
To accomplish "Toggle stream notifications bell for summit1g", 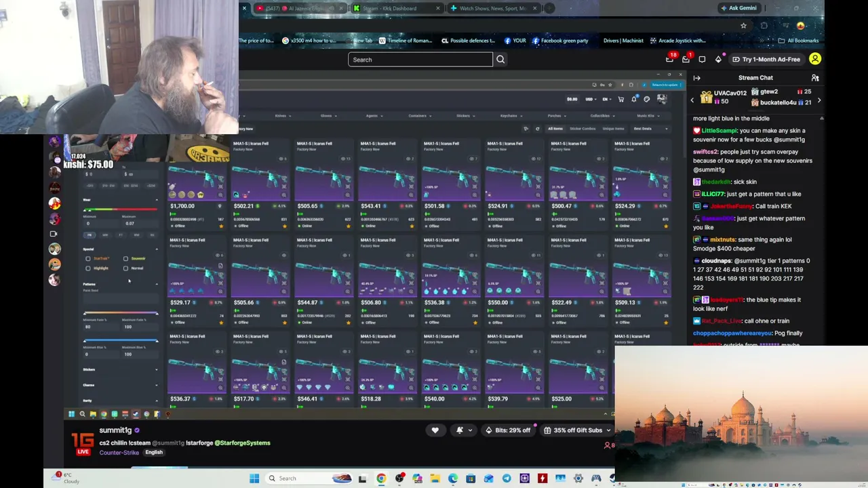I will click(x=462, y=430).
